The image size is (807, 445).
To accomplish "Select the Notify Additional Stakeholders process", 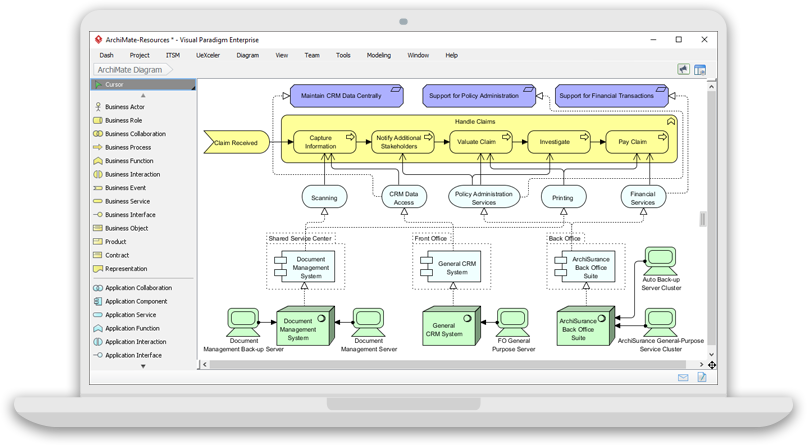I will click(402, 142).
